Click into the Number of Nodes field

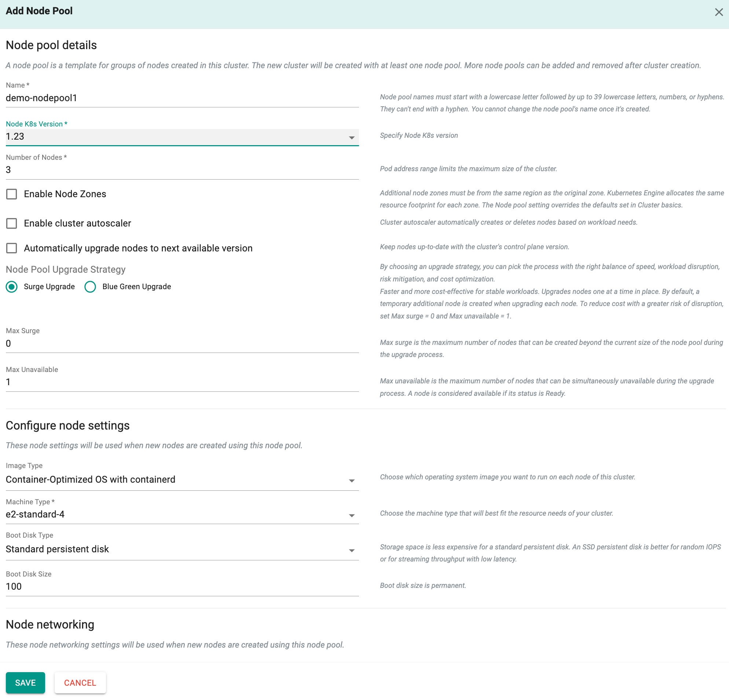[182, 170]
